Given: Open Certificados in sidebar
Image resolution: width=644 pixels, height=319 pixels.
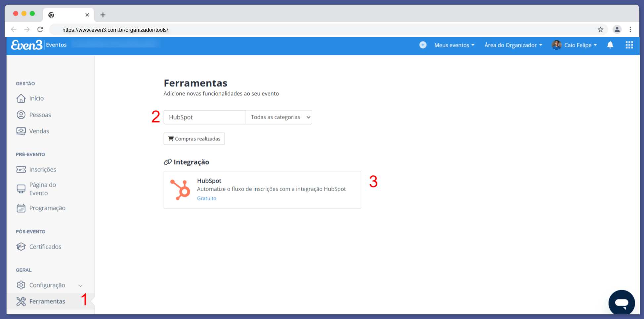Looking at the screenshot, I should click(x=45, y=247).
